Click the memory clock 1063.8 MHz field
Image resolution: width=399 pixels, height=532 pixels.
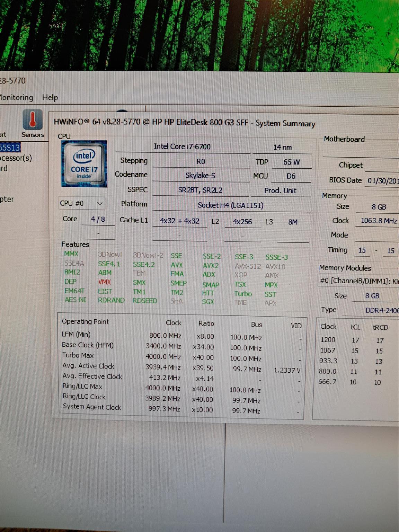[379, 221]
